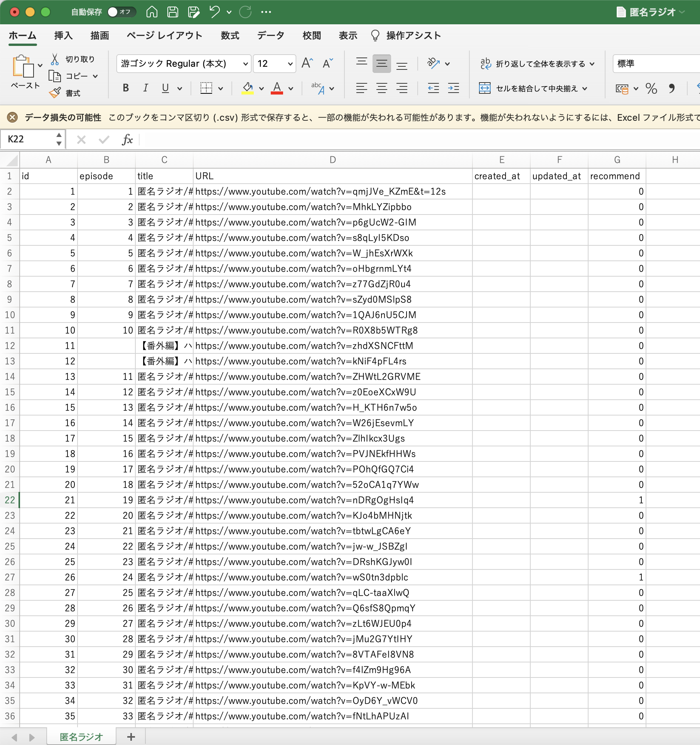Viewport: 700px width, 745px height.
Task: Click the percent style icon
Action: [651, 89]
